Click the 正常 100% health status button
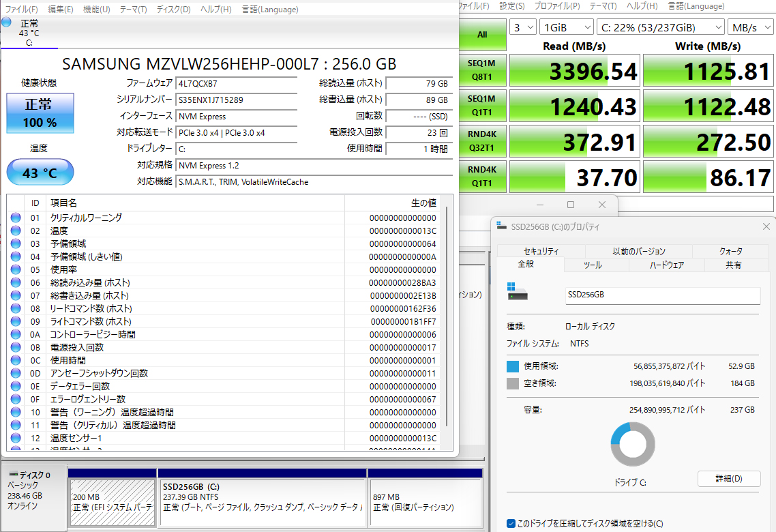Screen dimensions: 776x532 pyautogui.click(x=40, y=113)
